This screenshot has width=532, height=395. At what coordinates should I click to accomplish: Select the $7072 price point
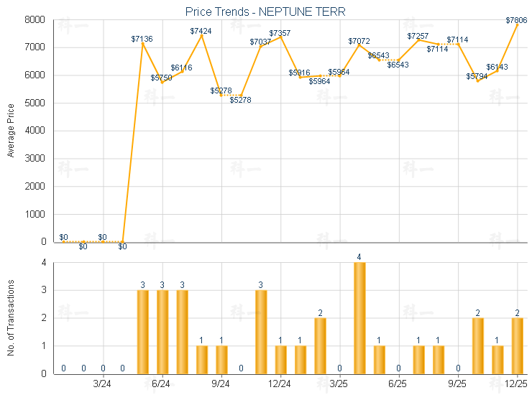[359, 45]
